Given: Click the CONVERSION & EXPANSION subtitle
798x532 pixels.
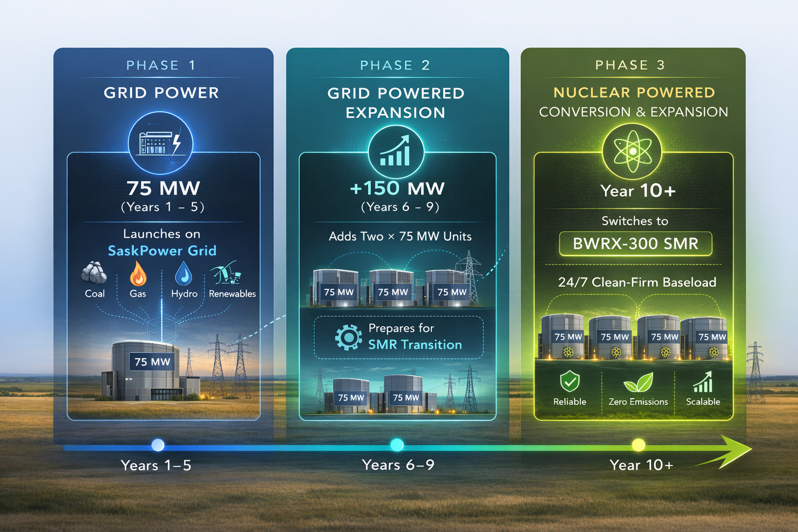Looking at the screenshot, I should pyautogui.click(x=634, y=112).
